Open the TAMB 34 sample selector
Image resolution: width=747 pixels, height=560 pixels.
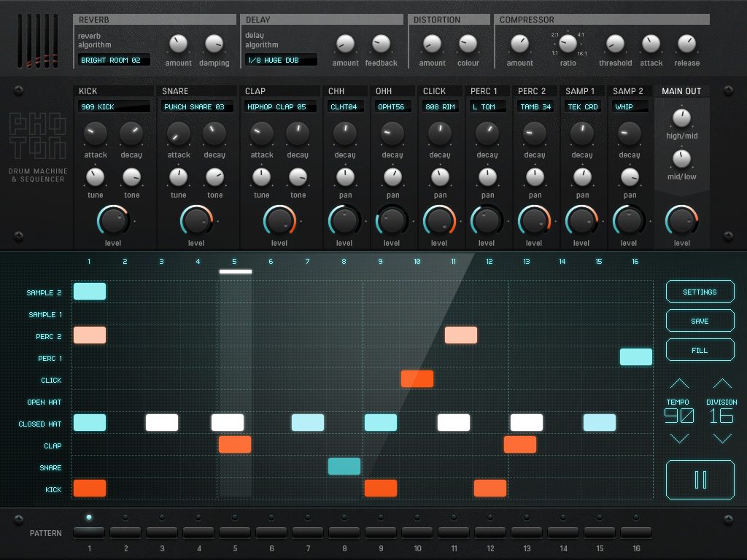pyautogui.click(x=535, y=106)
